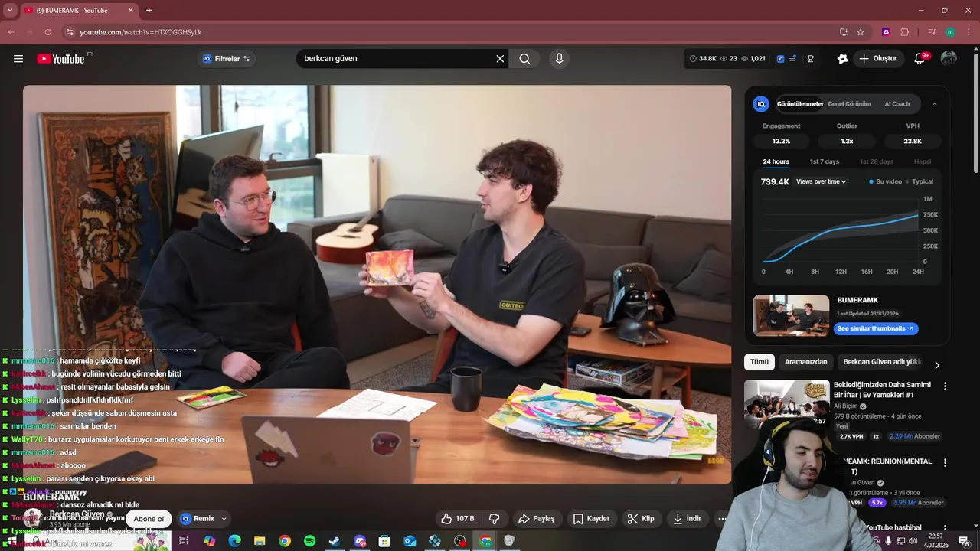The width and height of the screenshot is (980, 551).
Task: Open the İftar recommended video thumbnail
Action: (786, 403)
